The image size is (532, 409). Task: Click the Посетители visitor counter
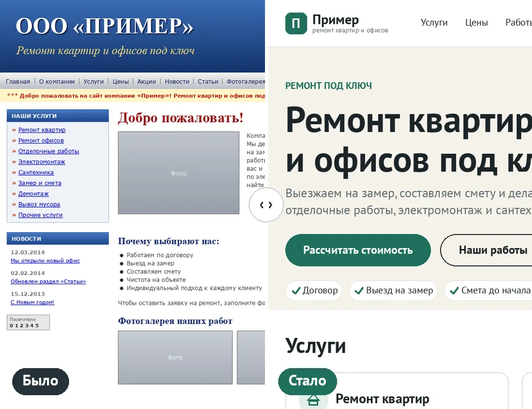(28, 322)
